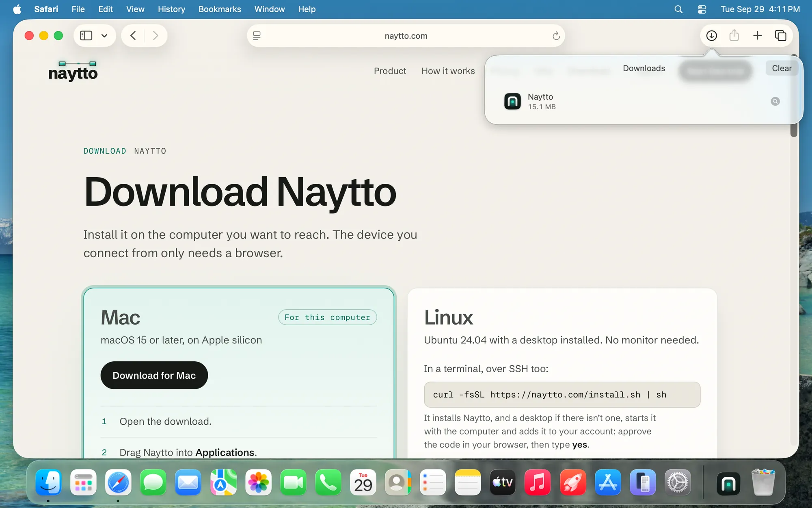Expand the sidebar tab group dropdown chevron

104,36
